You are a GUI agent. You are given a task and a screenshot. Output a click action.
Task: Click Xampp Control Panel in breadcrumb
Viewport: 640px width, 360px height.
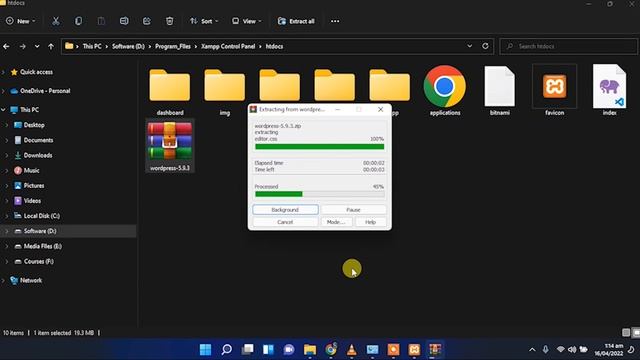[228, 47]
